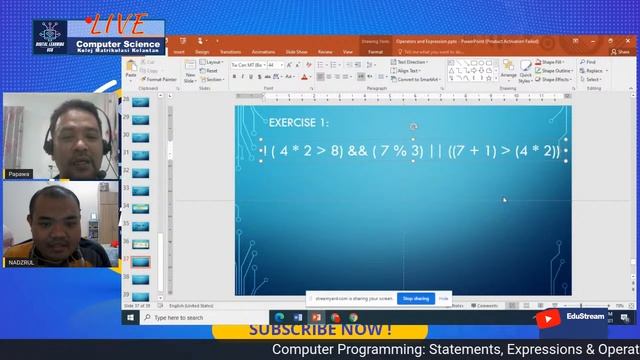Select the triangle shape in shapes gallery
This screenshot has width=640, height=360.
(451, 71)
